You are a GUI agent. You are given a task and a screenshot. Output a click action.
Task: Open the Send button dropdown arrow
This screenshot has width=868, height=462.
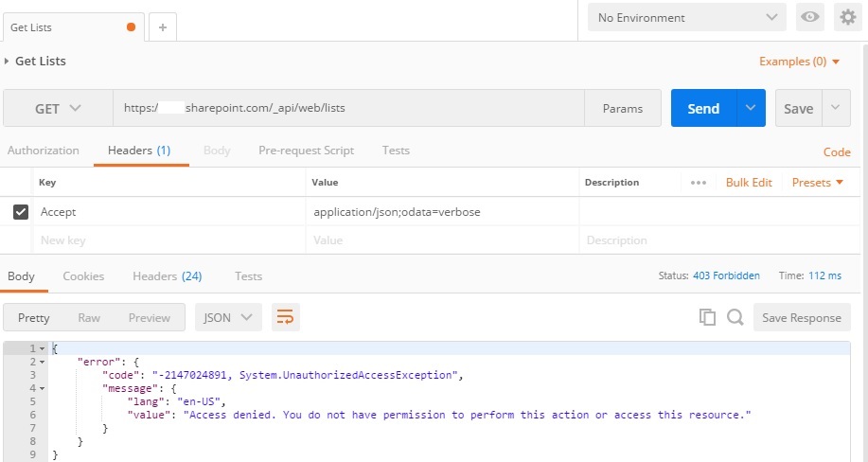coord(751,108)
